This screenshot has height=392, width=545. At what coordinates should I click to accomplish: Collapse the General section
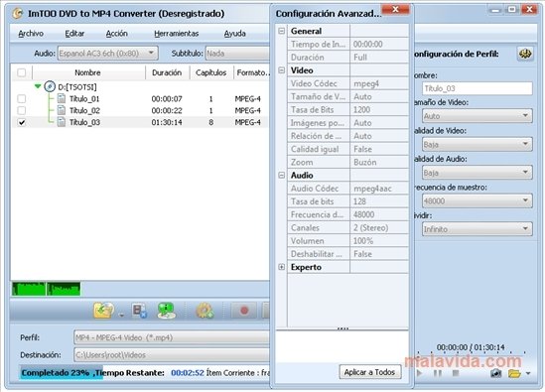(x=282, y=31)
